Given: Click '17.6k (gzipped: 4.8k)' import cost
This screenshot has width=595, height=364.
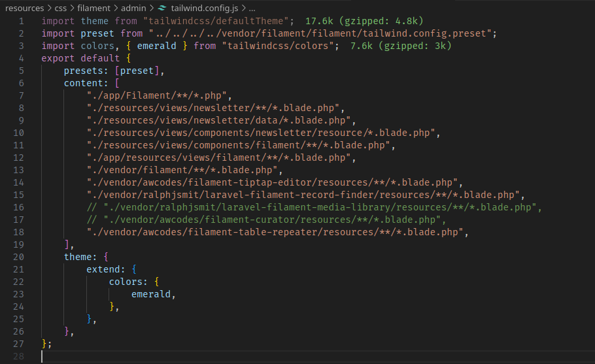Looking at the screenshot, I should pos(364,21).
